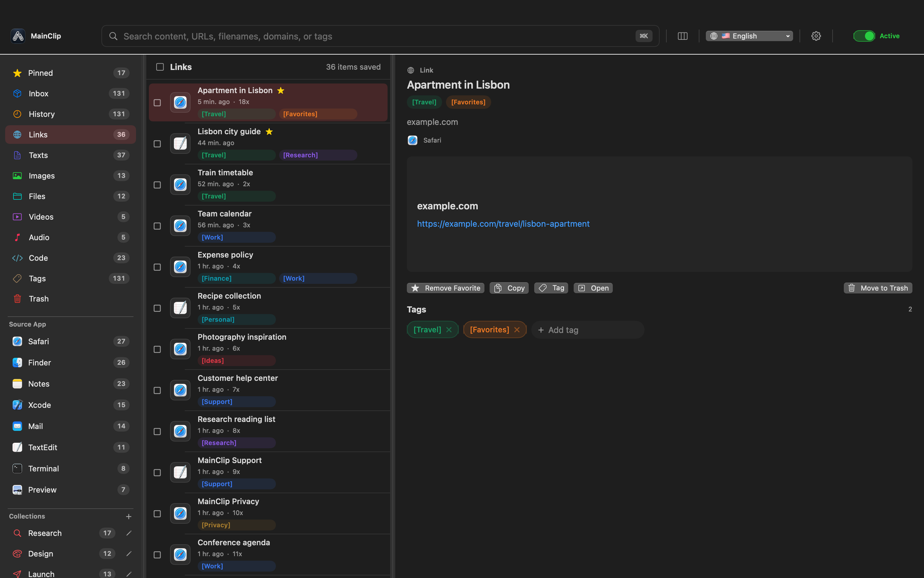The image size is (924, 578).
Task: Check the Train timetable checkbox
Action: click(157, 185)
